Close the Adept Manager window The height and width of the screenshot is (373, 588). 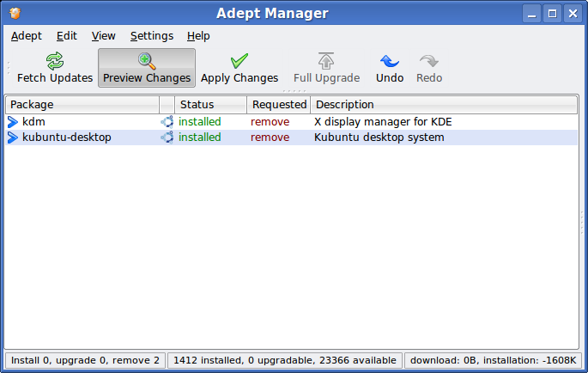(573, 14)
